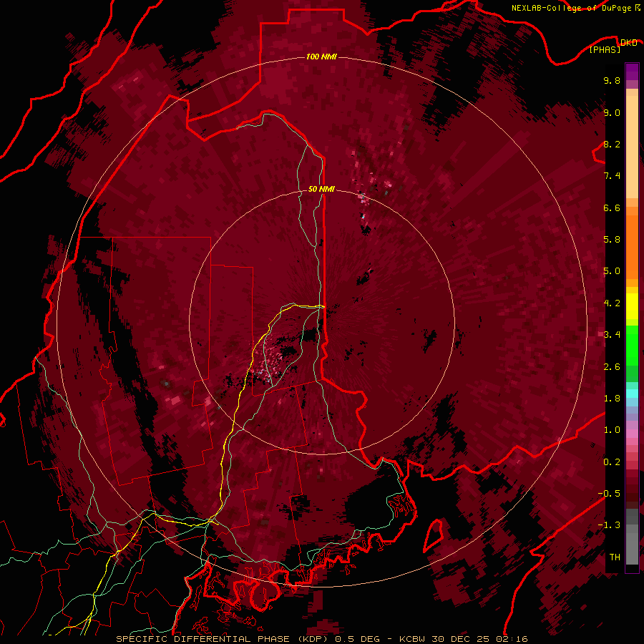
Task: Click the 100 NMI range ring label
Action: [321, 57]
